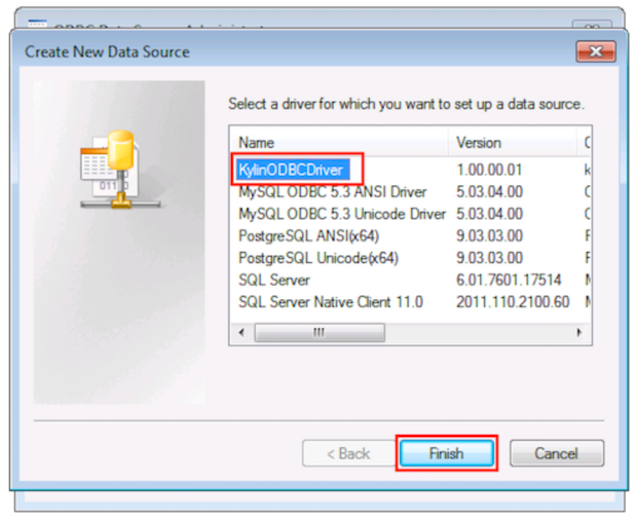Select MySQL ODBC 5.3 ANSI Driver

[x=332, y=192]
